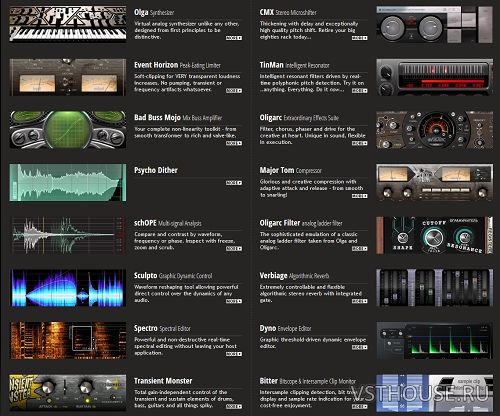This screenshot has width=500, height=416.
Task: Click MORE under Spectro description
Action: click(234, 354)
